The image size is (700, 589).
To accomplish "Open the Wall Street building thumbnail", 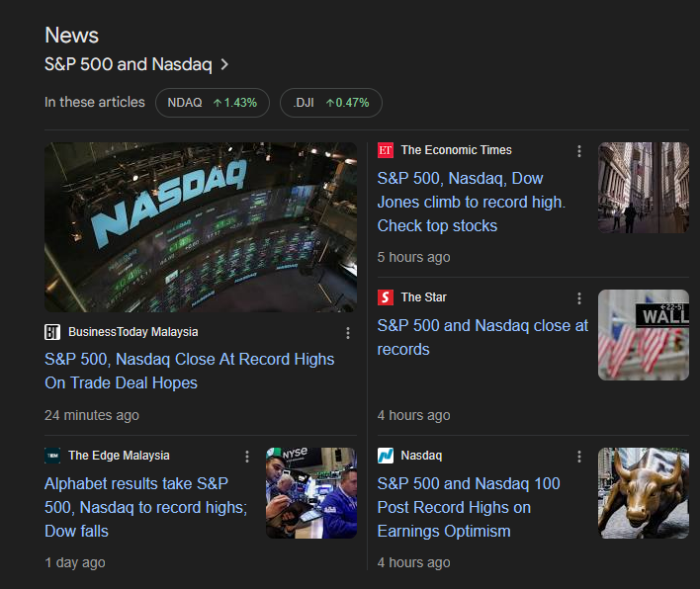I will (x=644, y=188).
